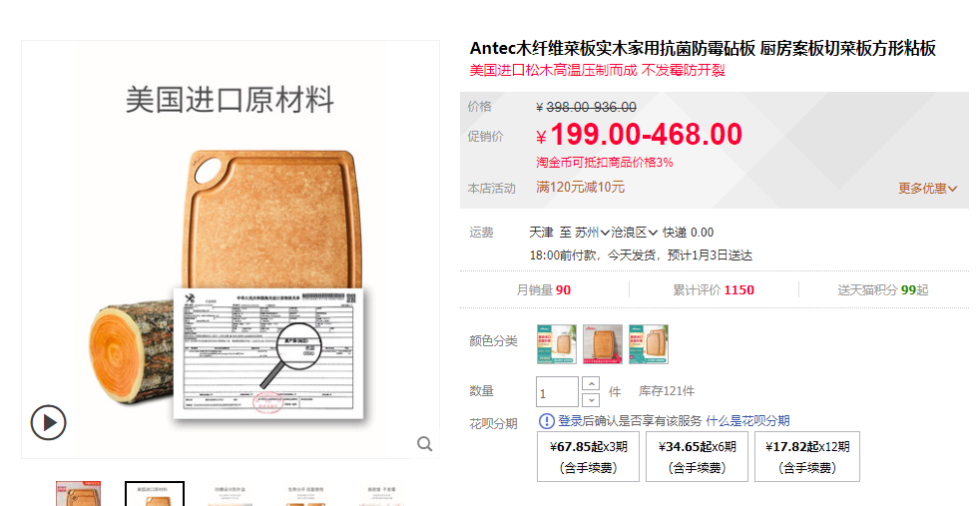Choose ¥67.85 x3期 installment option

pyautogui.click(x=588, y=457)
